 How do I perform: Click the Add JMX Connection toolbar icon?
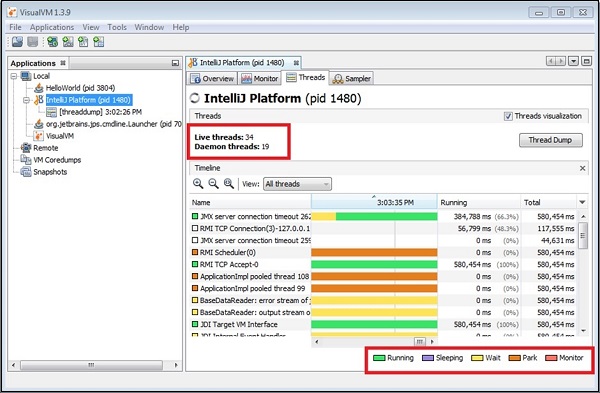tap(52, 42)
